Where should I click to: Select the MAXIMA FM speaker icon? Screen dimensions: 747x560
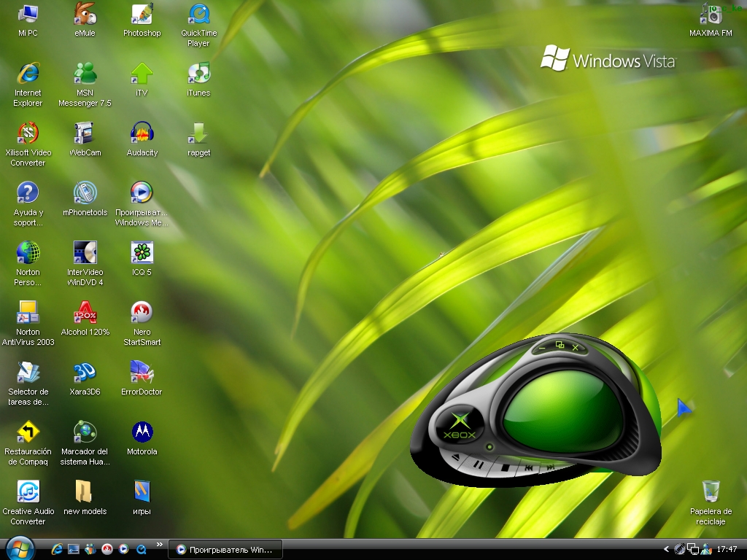pyautogui.click(x=711, y=15)
